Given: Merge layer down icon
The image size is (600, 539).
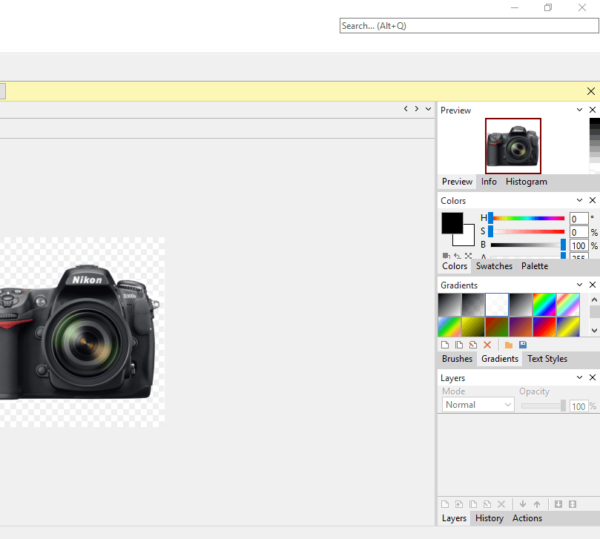Looking at the screenshot, I should pos(558,504).
